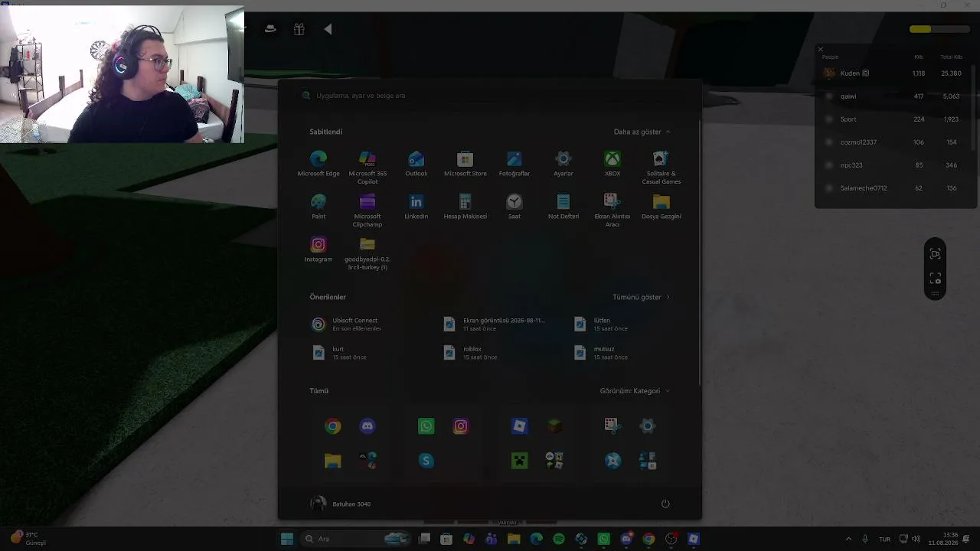Open the Görünüm: Kategori dropdown
The image size is (980, 551).
pyautogui.click(x=635, y=391)
